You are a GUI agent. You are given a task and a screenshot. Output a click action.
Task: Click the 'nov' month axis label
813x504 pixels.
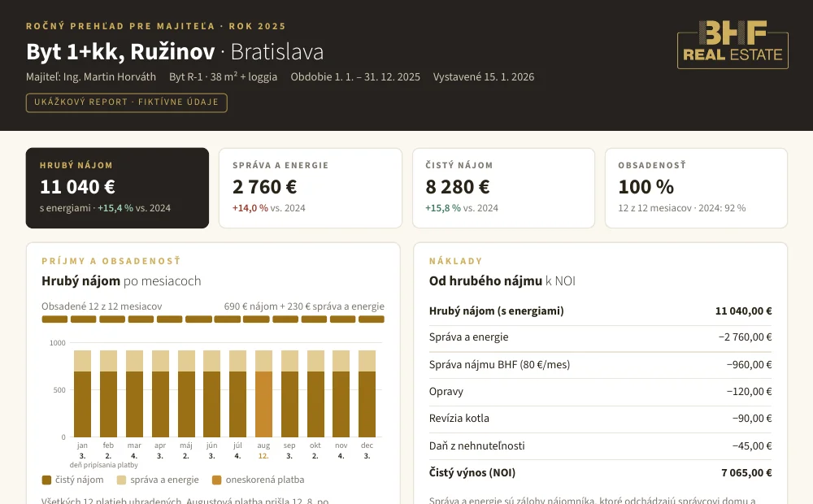click(341, 445)
